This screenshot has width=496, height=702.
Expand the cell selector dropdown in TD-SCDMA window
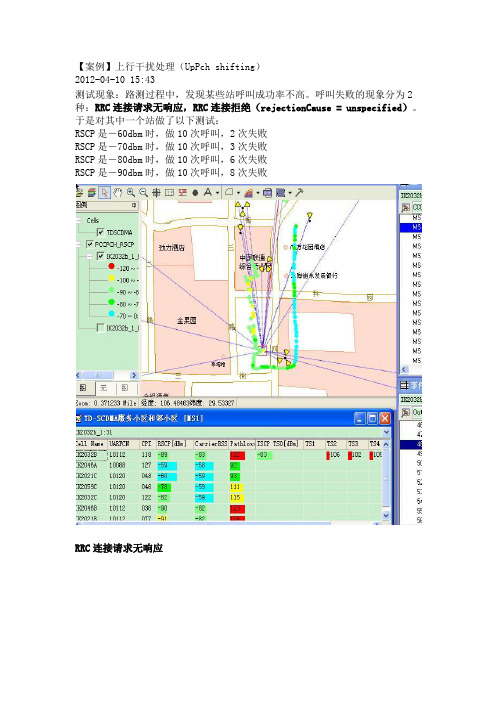point(386,432)
